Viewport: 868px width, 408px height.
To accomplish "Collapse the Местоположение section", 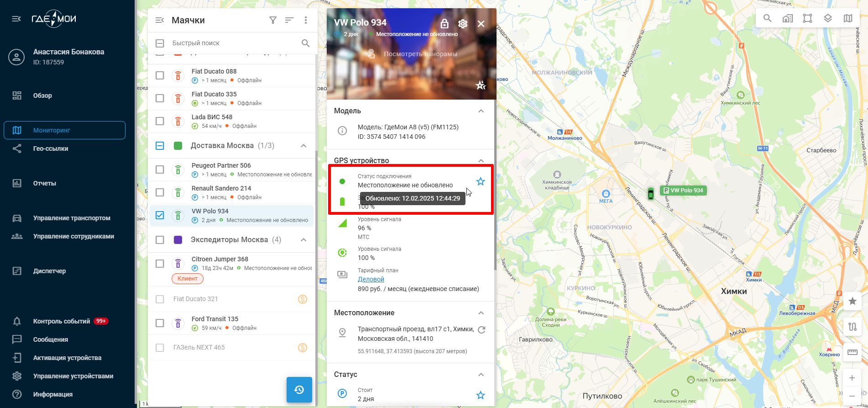I will pos(481,313).
